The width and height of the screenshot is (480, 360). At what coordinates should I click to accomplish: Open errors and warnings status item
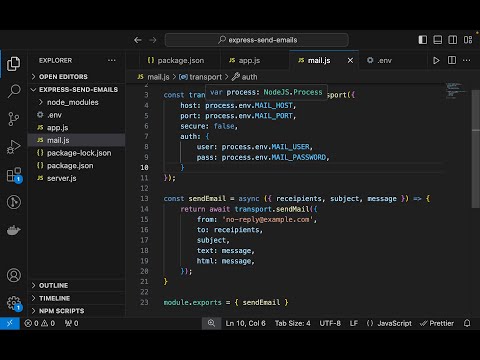(x=40, y=323)
